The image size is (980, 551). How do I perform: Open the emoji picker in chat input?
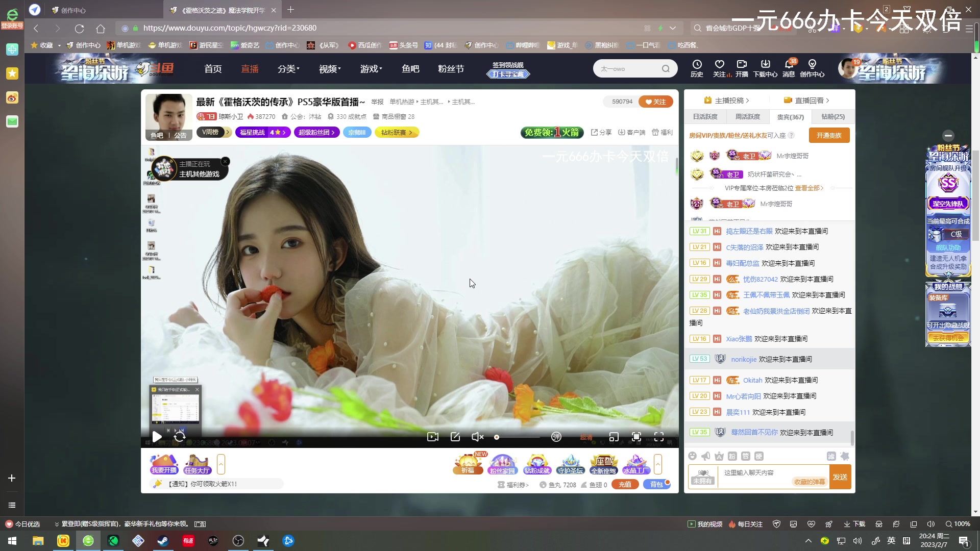692,456
